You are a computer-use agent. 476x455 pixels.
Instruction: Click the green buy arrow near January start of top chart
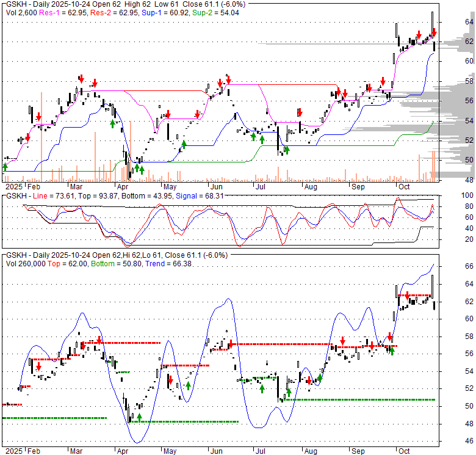5,166
